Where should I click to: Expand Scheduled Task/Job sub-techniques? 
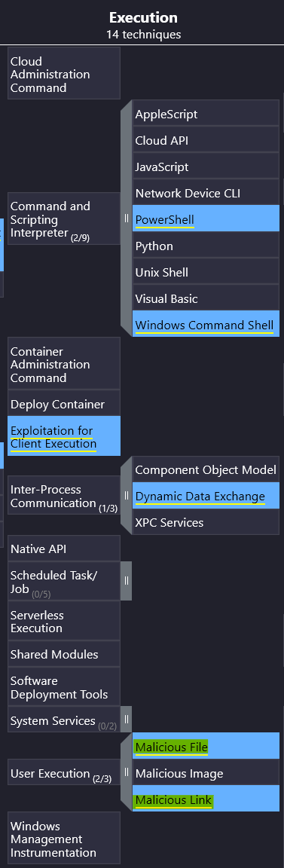click(127, 581)
